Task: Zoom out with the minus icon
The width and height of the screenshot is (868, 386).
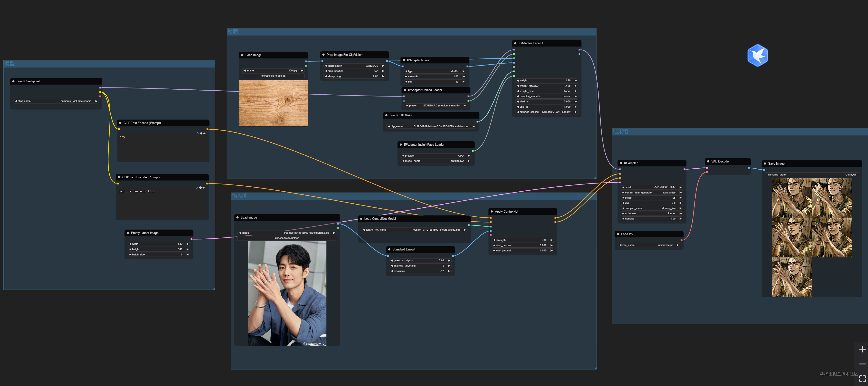Action: point(862,364)
